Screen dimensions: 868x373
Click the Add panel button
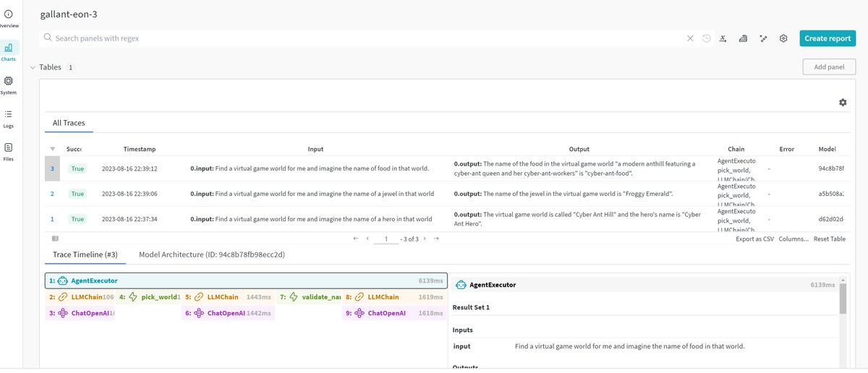pos(829,67)
